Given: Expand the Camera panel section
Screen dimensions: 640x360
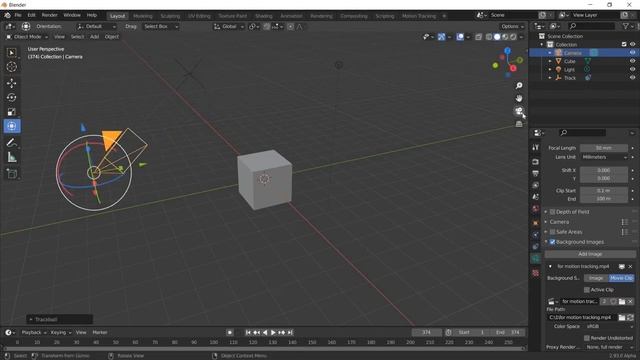Looking at the screenshot, I should coord(559,222).
